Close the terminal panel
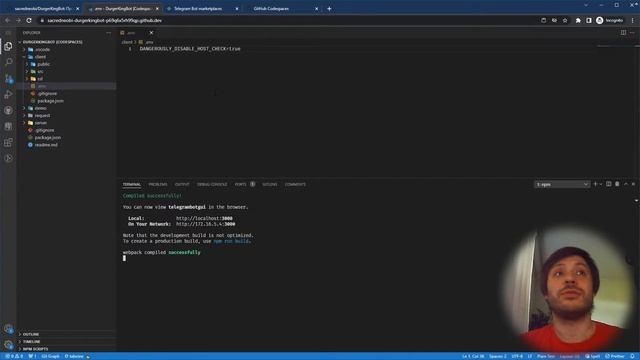Image resolution: width=640 pixels, height=360 pixels. (x=633, y=184)
